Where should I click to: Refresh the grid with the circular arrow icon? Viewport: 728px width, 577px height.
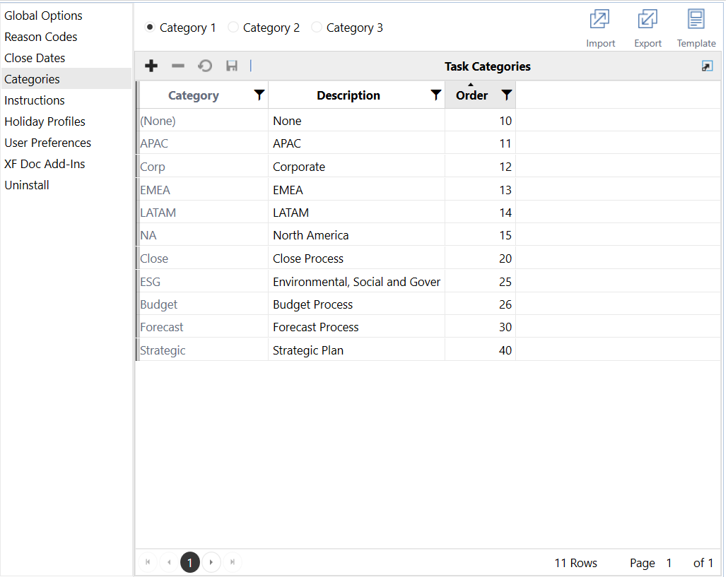(x=205, y=66)
